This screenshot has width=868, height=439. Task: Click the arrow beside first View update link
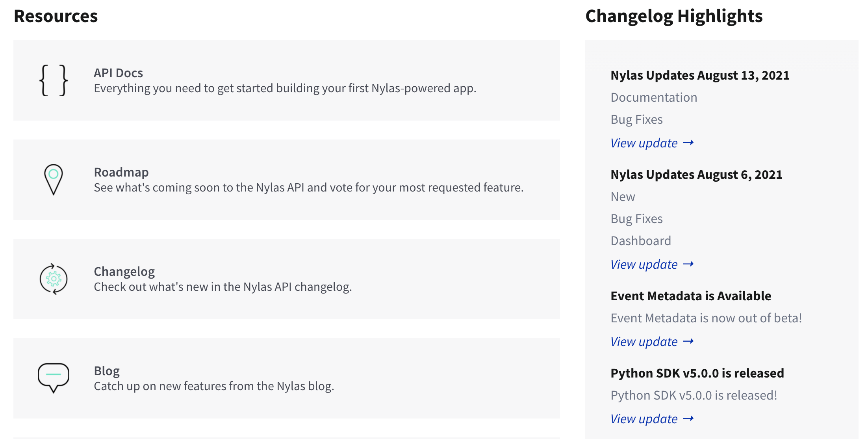tap(688, 143)
